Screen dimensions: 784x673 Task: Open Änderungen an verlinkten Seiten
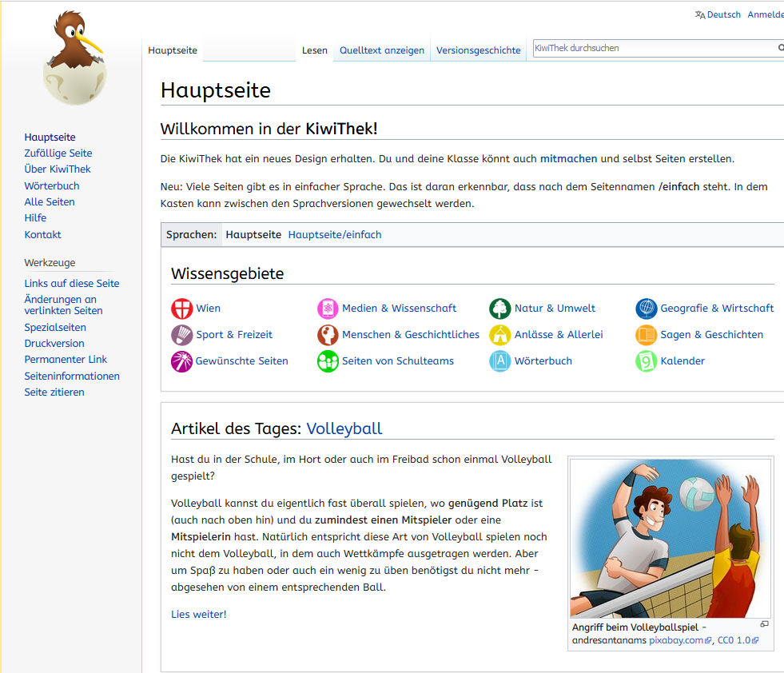coord(63,305)
